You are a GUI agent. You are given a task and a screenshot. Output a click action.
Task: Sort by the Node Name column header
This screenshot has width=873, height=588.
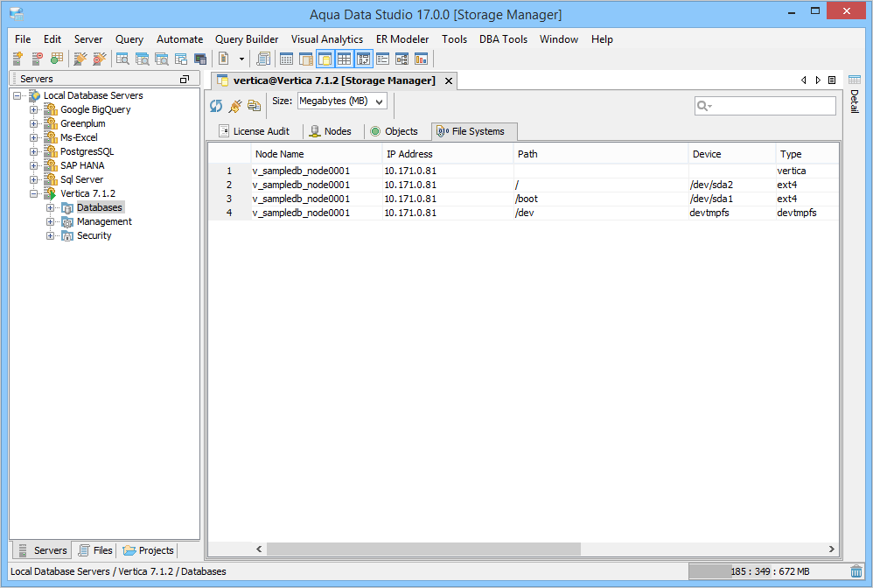coord(317,154)
